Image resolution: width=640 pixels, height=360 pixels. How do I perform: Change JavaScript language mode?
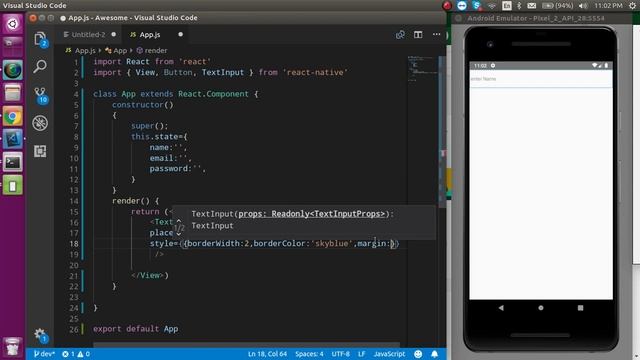point(389,354)
